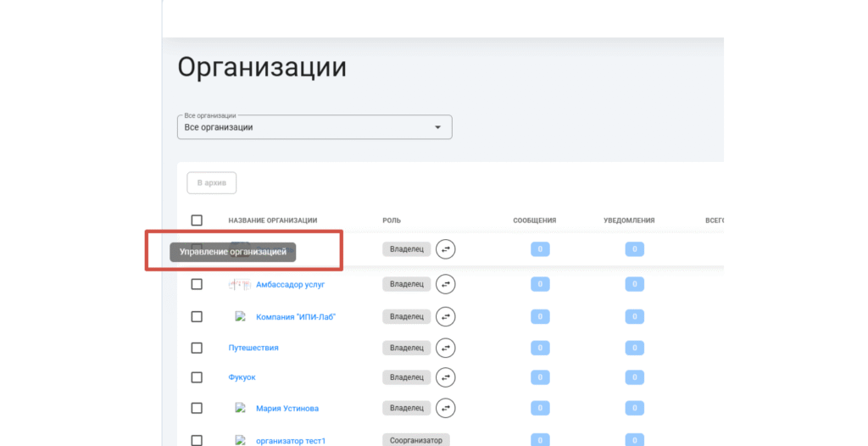Click the Организации page heading
Screen dimensions: 868x446
pos(262,68)
